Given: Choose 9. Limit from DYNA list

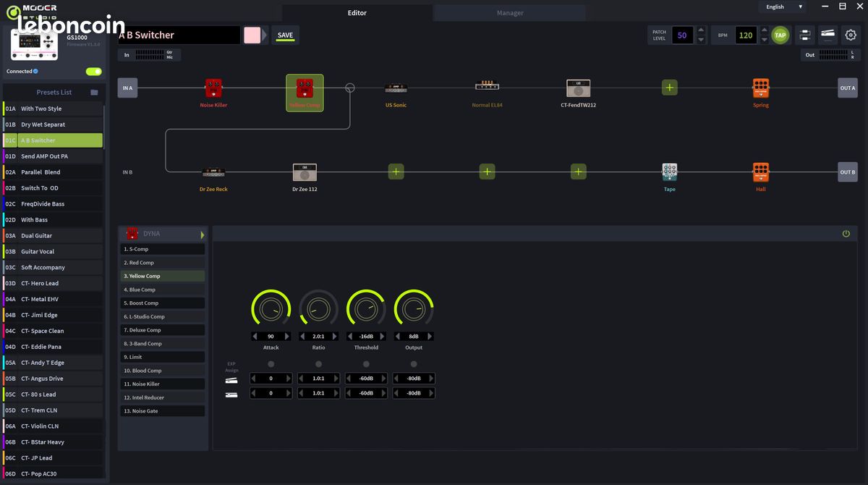Looking at the screenshot, I should coord(163,357).
